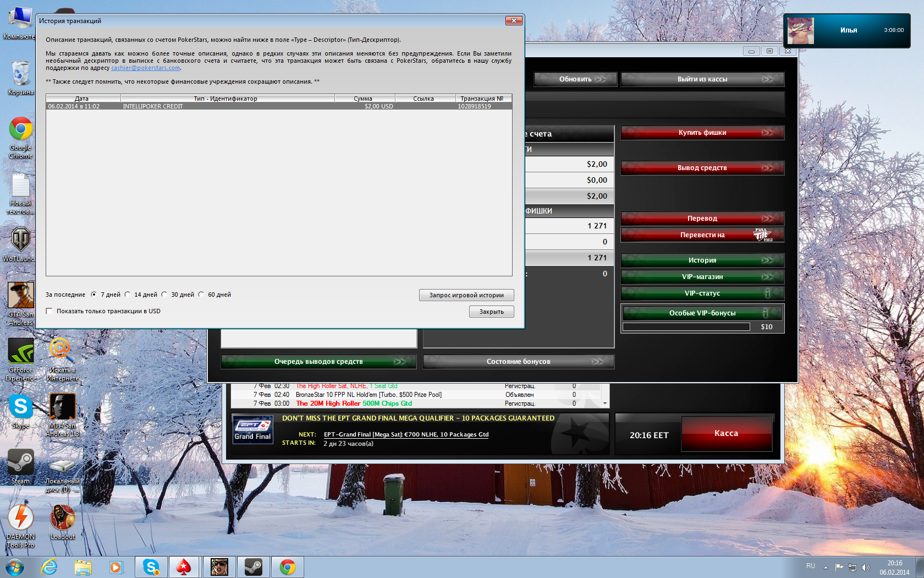Open the Recycle Bin (Корзина) desktop icon
924x578 pixels.
[x=20, y=77]
